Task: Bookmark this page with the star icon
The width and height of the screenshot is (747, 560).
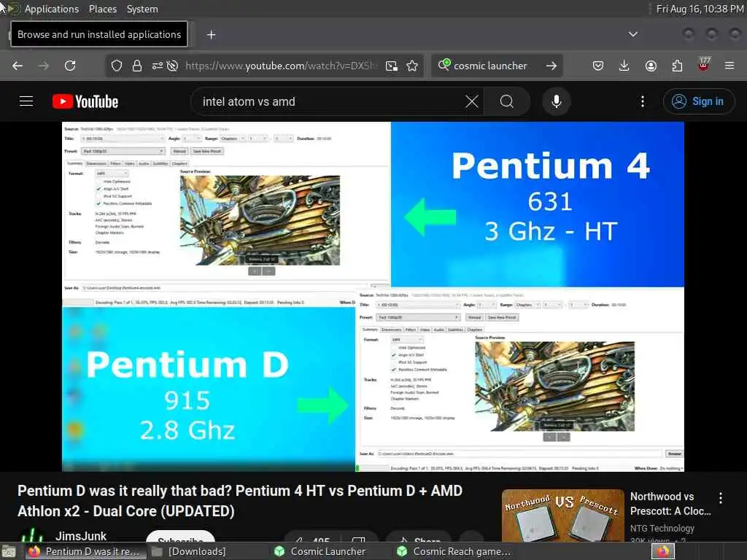Action: tap(412, 66)
